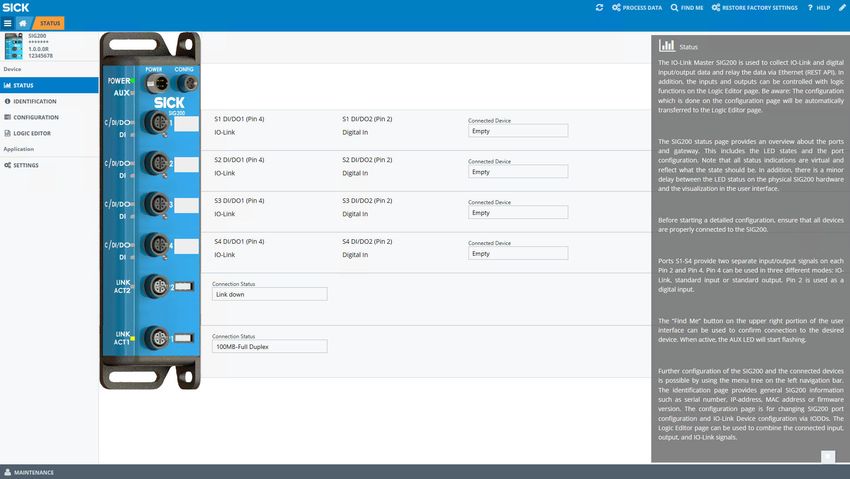850x479 pixels.
Task: Click LINK ACT2 Ethernet connector on the device
Action: (x=158, y=286)
